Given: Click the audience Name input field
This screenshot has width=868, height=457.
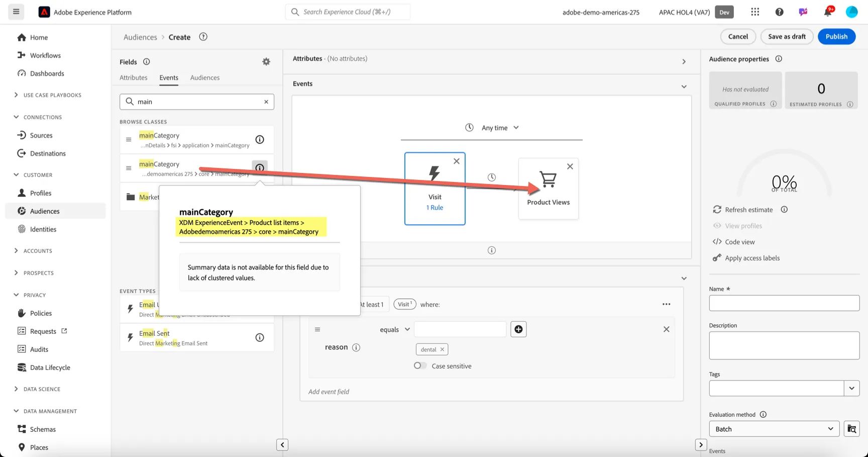Looking at the screenshot, I should tap(784, 303).
